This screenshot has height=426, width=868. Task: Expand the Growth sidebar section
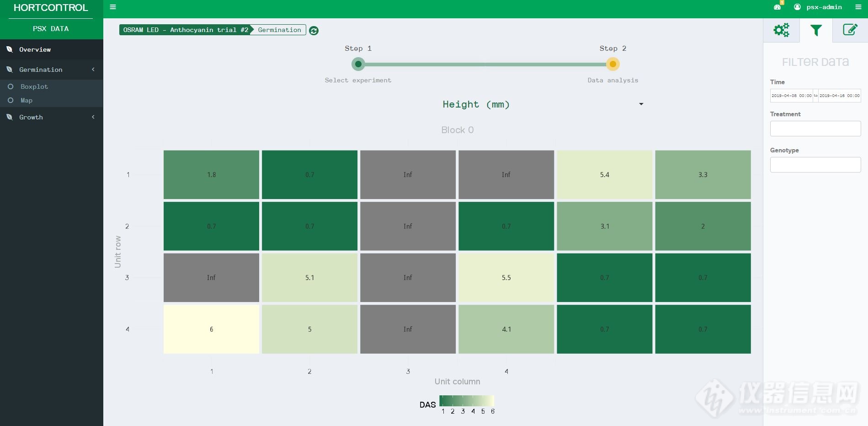coord(51,117)
